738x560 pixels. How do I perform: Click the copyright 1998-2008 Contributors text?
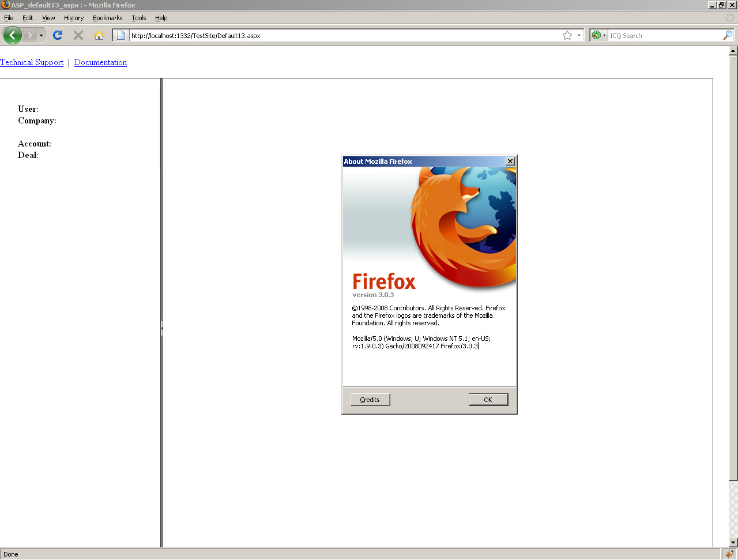pyautogui.click(x=428, y=315)
